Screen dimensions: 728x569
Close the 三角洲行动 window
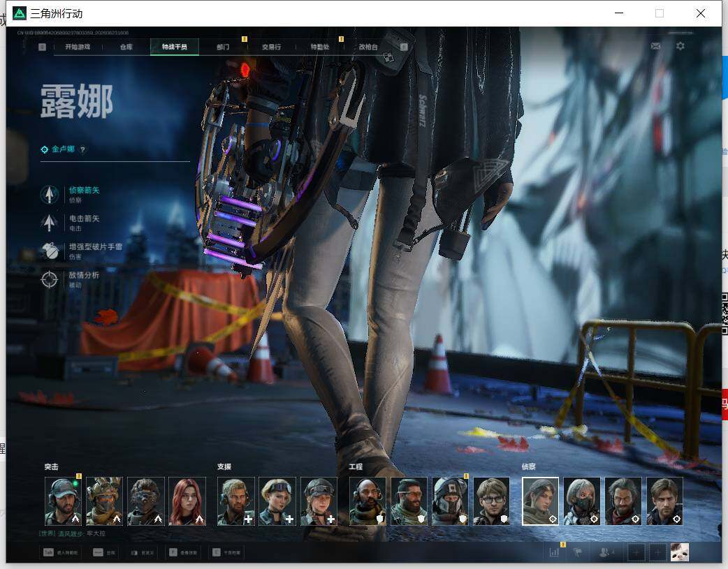pyautogui.click(x=701, y=13)
